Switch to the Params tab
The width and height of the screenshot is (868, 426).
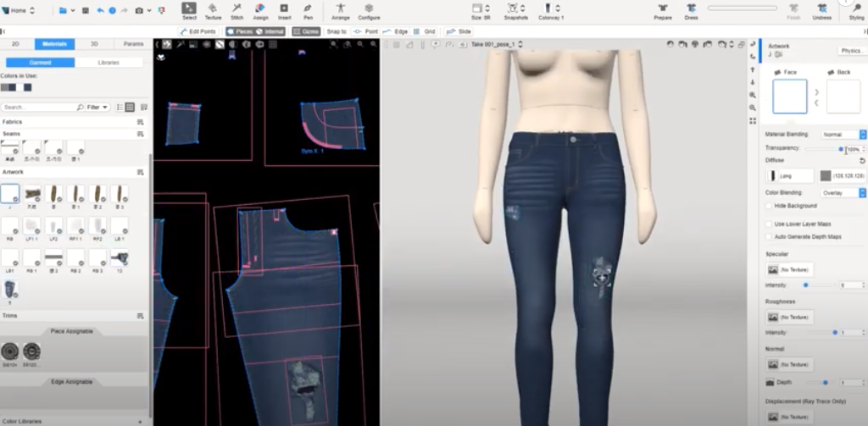tap(133, 44)
